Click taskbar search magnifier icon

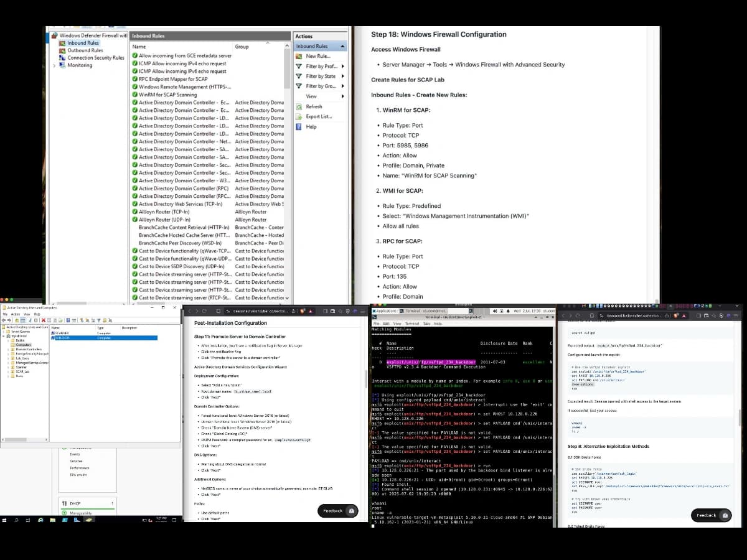[17, 519]
